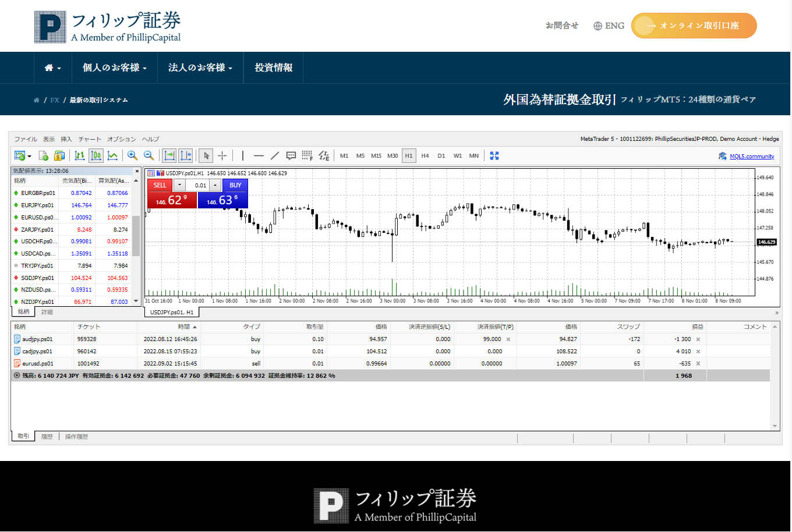Open the home icon dropdown
Screen dimensions: 792x532
[52, 68]
